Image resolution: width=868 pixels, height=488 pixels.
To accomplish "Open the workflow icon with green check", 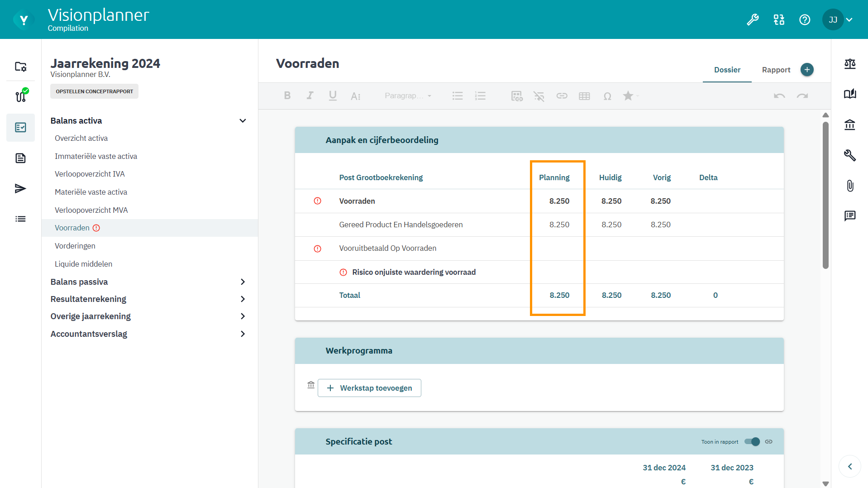I will pos(21,95).
